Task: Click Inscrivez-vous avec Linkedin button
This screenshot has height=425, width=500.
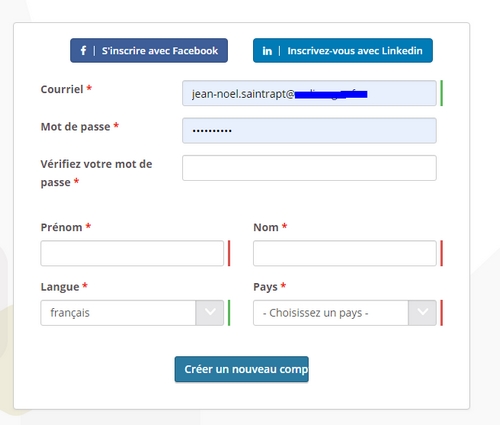Action: point(343,50)
